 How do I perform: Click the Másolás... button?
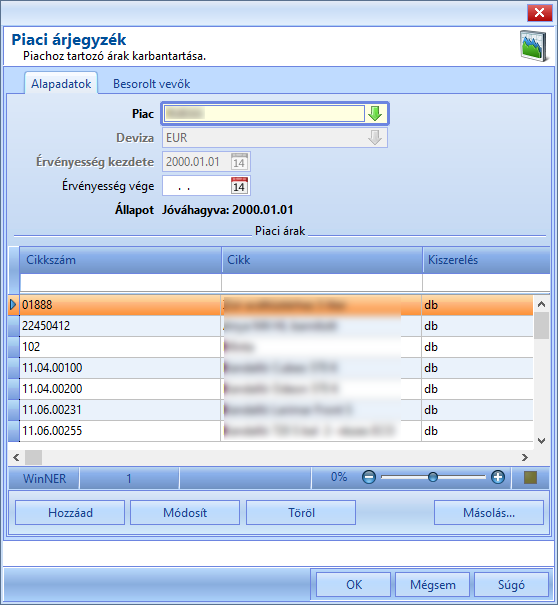coord(489,513)
